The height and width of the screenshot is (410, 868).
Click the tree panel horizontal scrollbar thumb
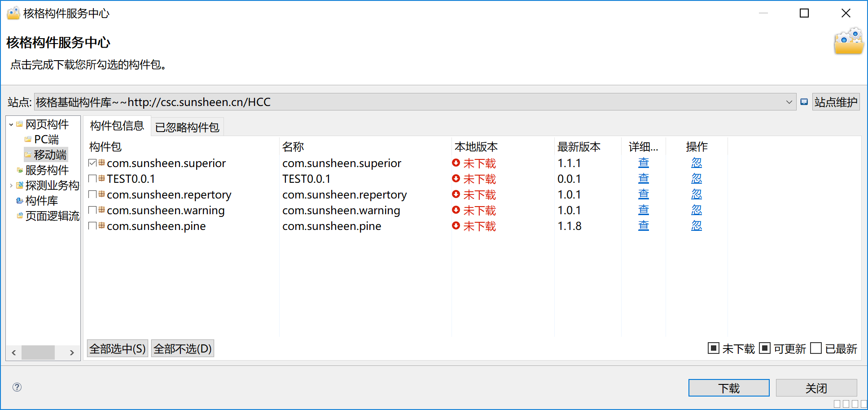coord(38,353)
